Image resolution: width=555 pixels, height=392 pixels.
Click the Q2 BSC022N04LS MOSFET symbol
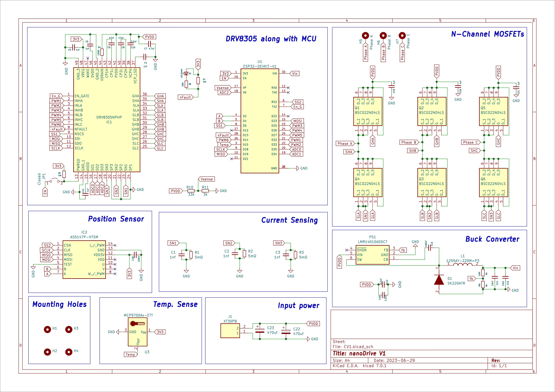pyautogui.click(x=432, y=111)
